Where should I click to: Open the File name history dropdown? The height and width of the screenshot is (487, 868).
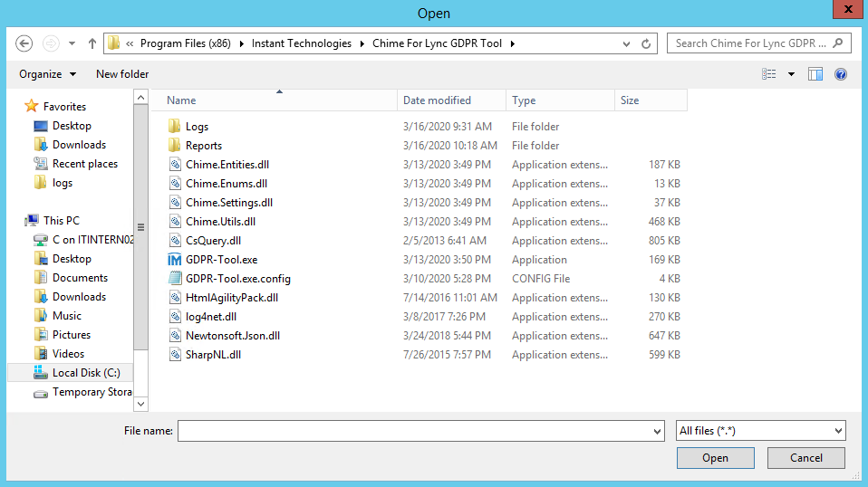click(657, 432)
